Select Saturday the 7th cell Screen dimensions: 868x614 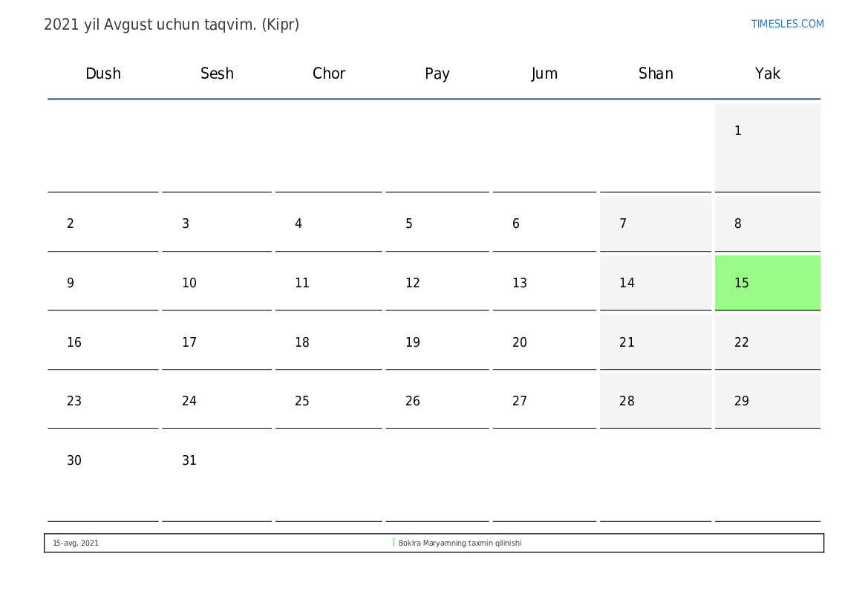coord(655,223)
